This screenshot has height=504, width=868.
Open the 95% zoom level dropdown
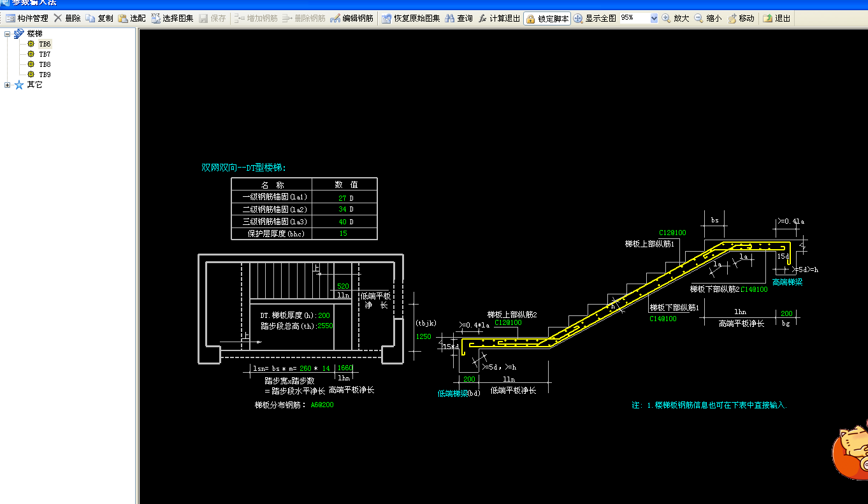coord(653,18)
